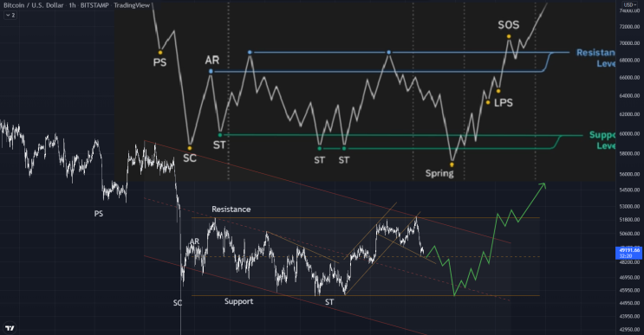This screenshot has height=335, width=644.
Task: Click the TradingView text in chart title
Action: (x=132, y=5)
